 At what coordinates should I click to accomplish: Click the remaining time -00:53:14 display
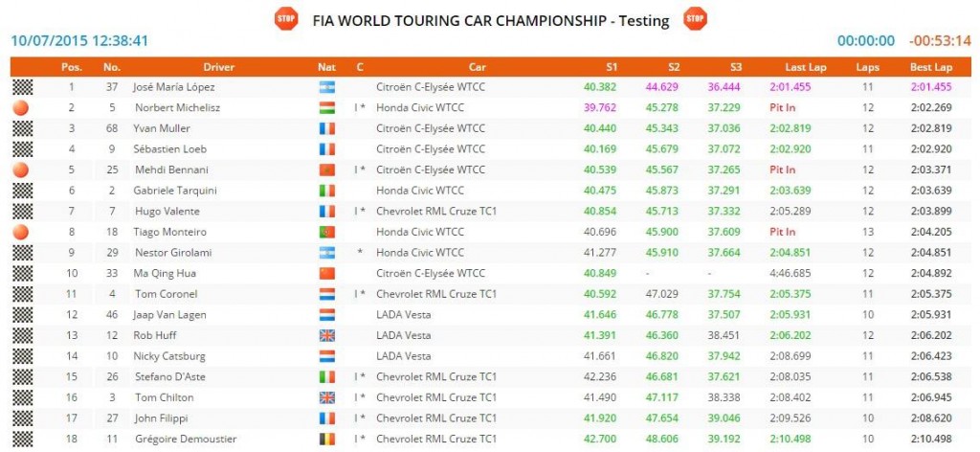942,41
